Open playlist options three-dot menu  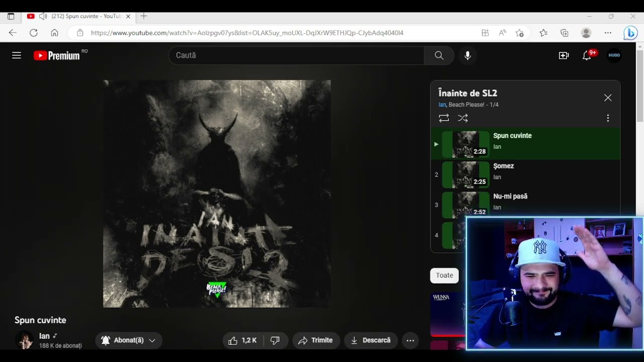(608, 118)
